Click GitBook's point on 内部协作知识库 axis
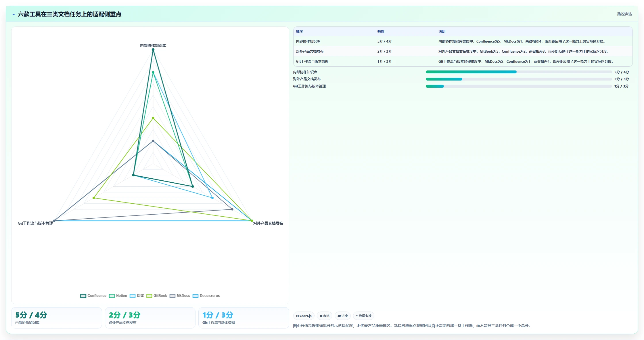 [153, 118]
